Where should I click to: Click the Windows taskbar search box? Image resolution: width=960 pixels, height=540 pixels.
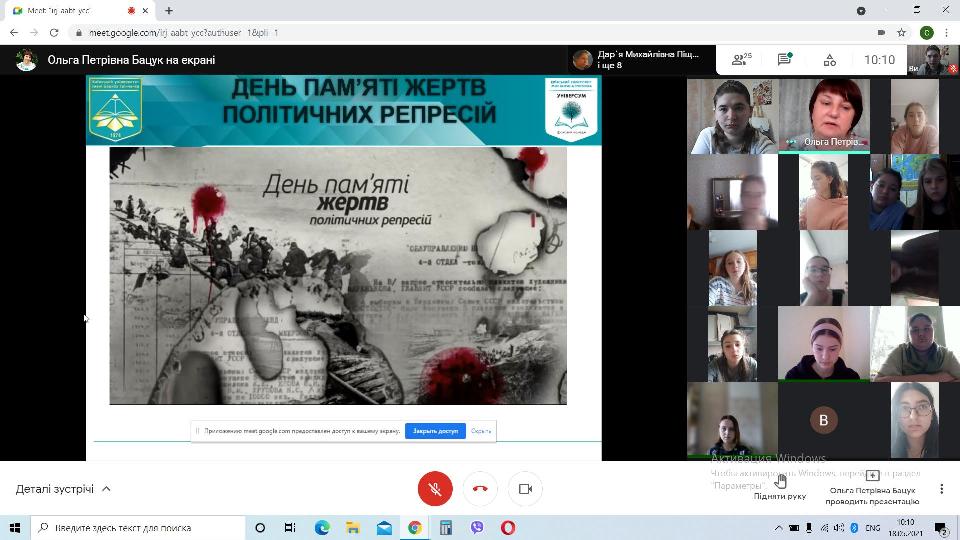click(x=138, y=528)
